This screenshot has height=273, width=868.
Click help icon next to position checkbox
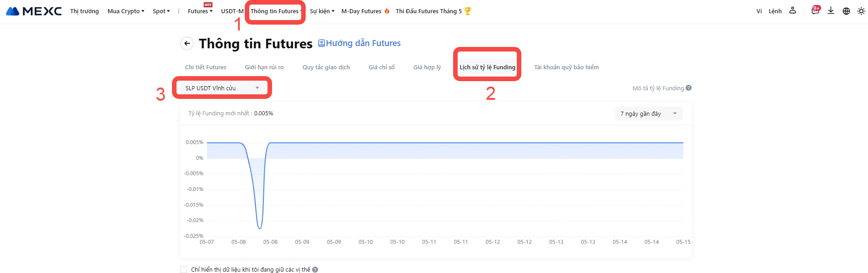pyautogui.click(x=315, y=270)
